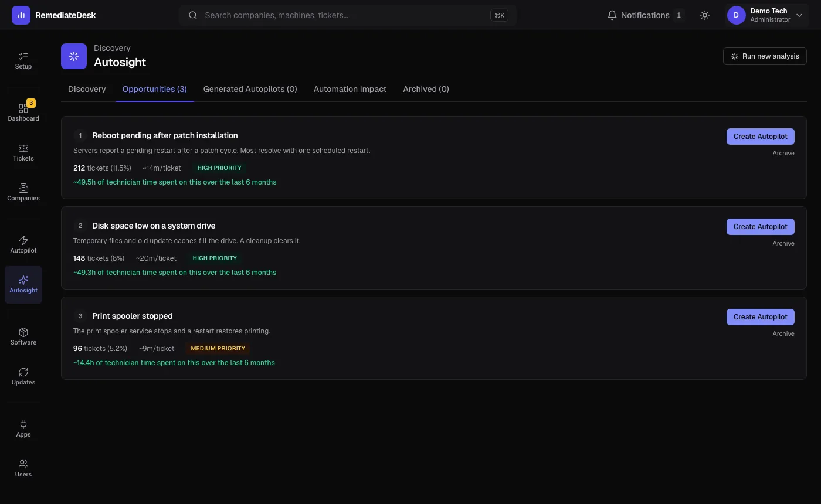Screen dimensions: 821x504
Task: Click the title "Print spooler stopped"
Action: (133, 316)
